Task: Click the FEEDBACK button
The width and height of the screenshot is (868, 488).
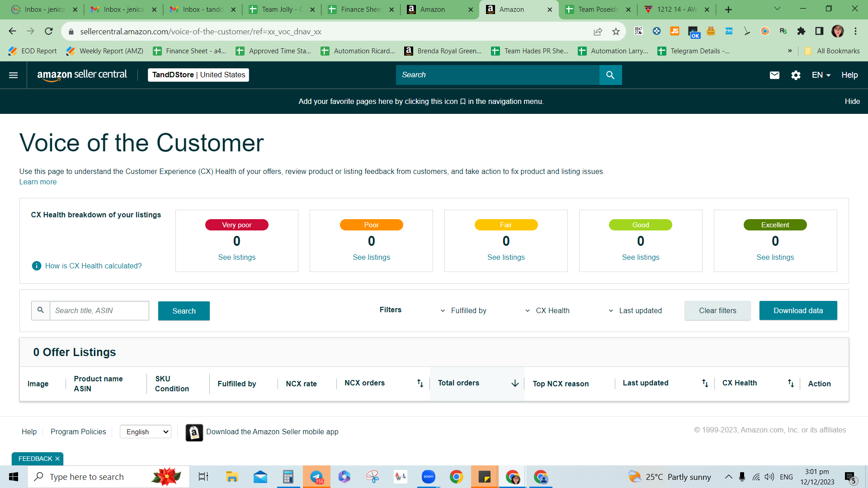Action: point(35,459)
